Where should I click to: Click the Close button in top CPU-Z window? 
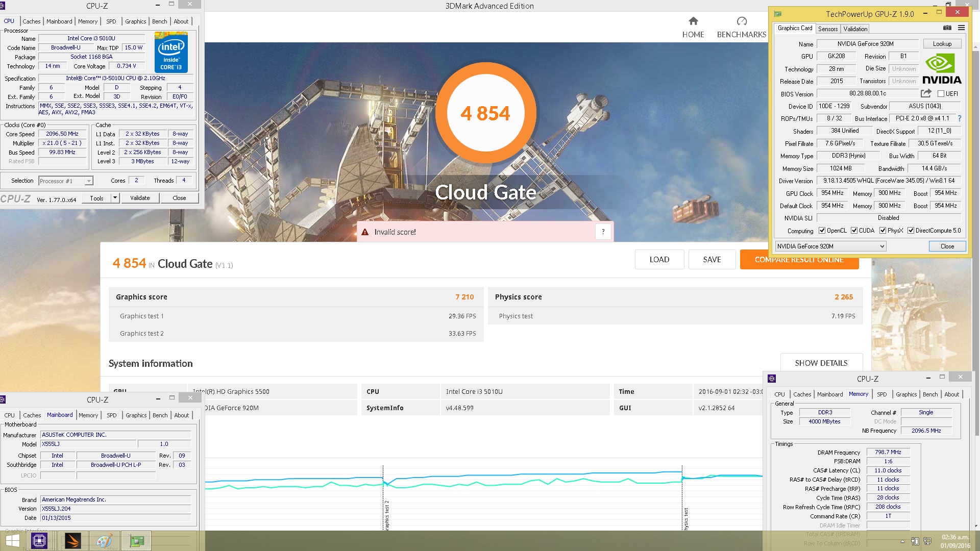click(x=179, y=198)
